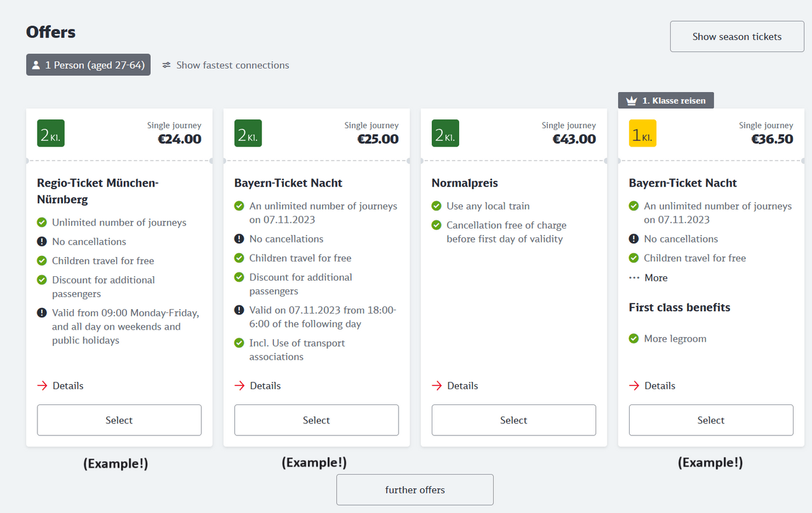The width and height of the screenshot is (812, 513).
Task: Open the '1 Person (aged 27-64)' passenger selector
Action: 88,65
